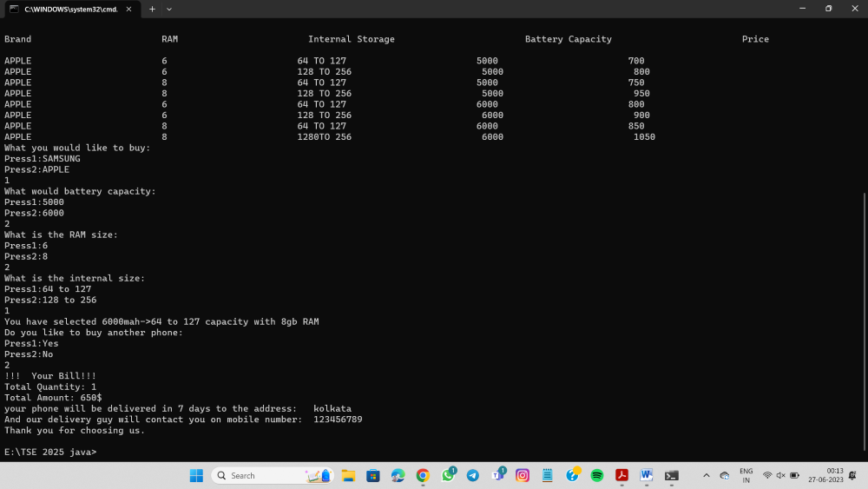Screen dimensions: 868x489
Task: Switch to Microsoft Word in the taskbar
Action: (x=647, y=475)
